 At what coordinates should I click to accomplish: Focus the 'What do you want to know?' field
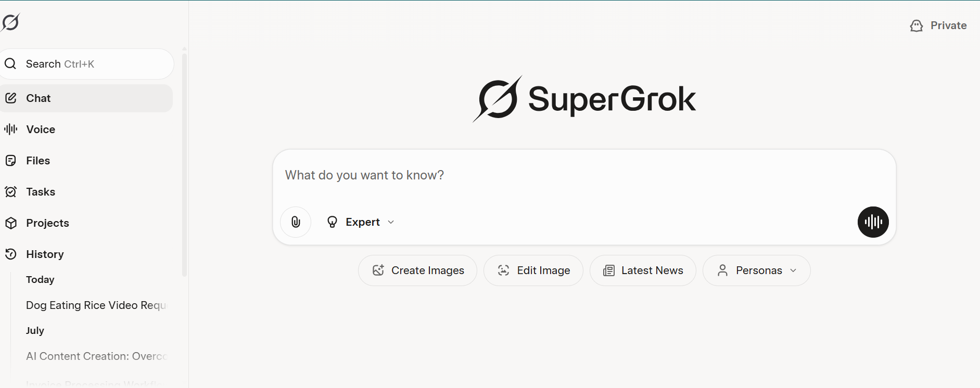(x=572, y=175)
